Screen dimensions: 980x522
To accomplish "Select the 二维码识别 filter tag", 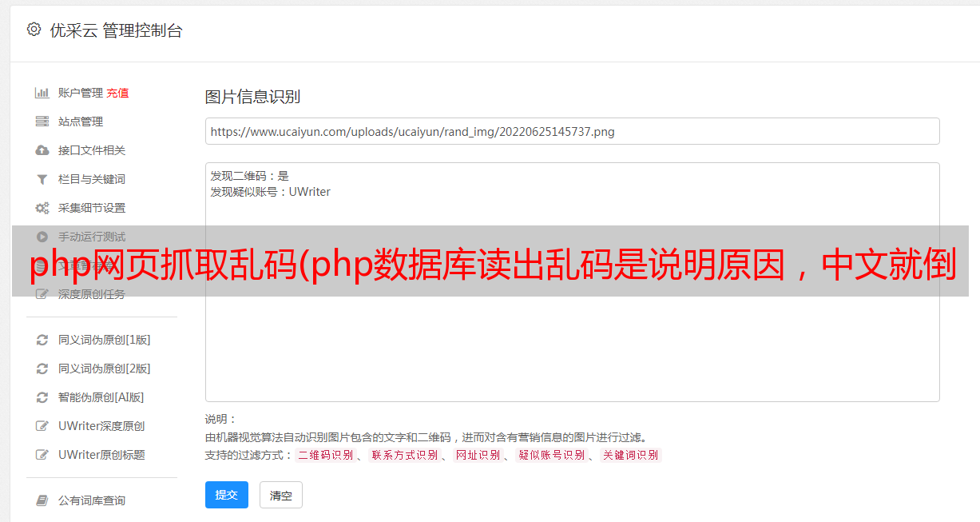I will pos(326,455).
